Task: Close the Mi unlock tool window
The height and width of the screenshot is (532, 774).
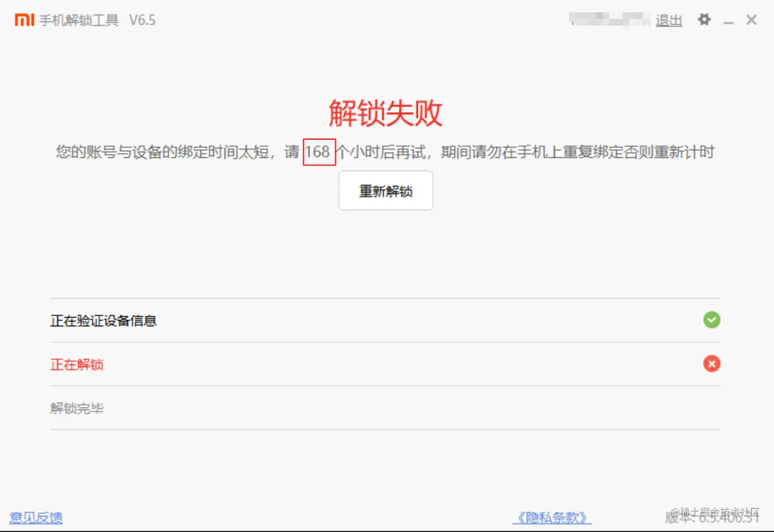Action: click(752, 20)
